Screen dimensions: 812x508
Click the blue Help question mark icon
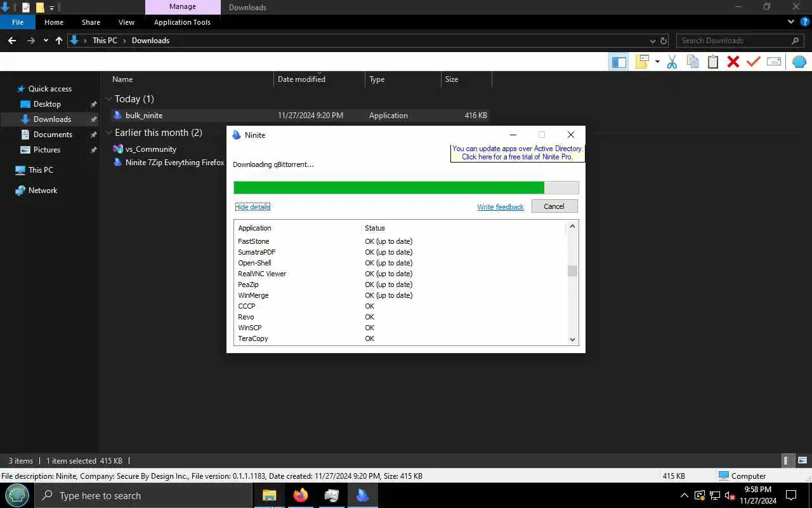(x=805, y=22)
